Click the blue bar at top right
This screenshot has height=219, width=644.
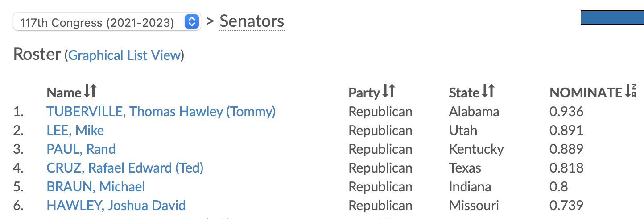pos(612,17)
